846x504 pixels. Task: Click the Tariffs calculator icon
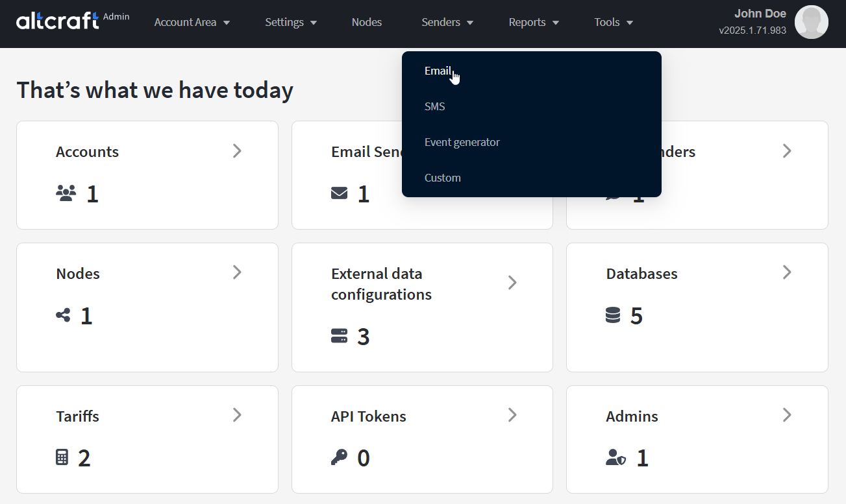click(62, 458)
